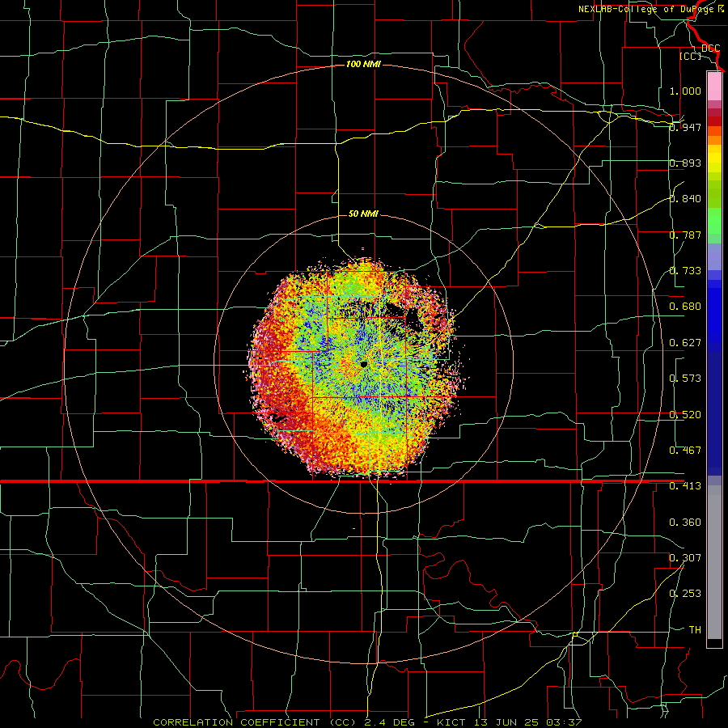Click the 50 NMI range ring label

click(x=363, y=214)
